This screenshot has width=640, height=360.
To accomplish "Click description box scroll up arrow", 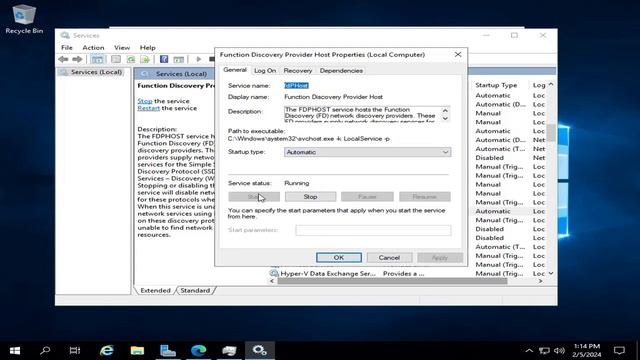I will point(445,111).
